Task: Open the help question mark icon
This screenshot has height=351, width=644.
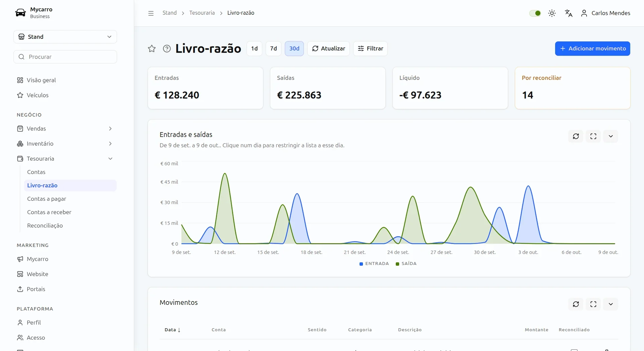Action: pyautogui.click(x=167, y=49)
